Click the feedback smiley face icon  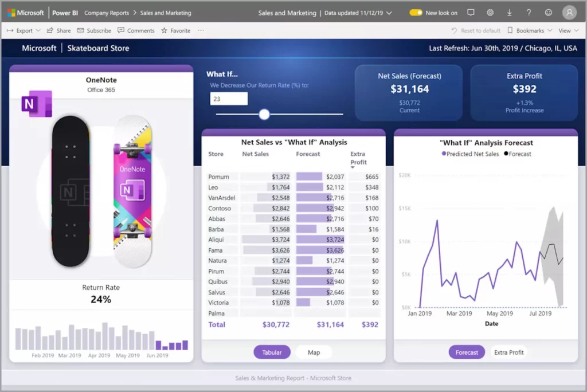(x=548, y=13)
